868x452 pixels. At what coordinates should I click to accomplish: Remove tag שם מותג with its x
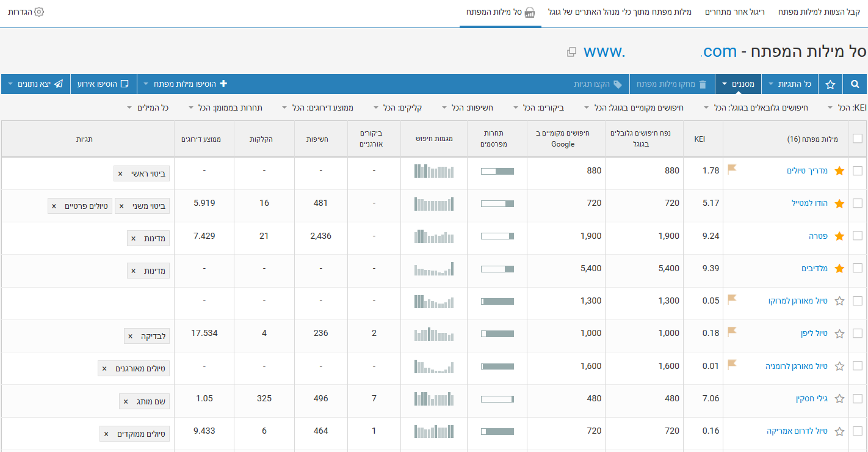[x=126, y=401]
